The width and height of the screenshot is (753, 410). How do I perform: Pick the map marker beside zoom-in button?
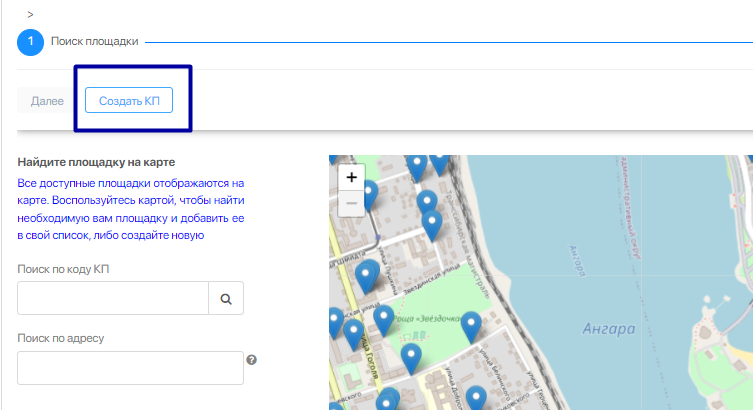[x=369, y=193]
